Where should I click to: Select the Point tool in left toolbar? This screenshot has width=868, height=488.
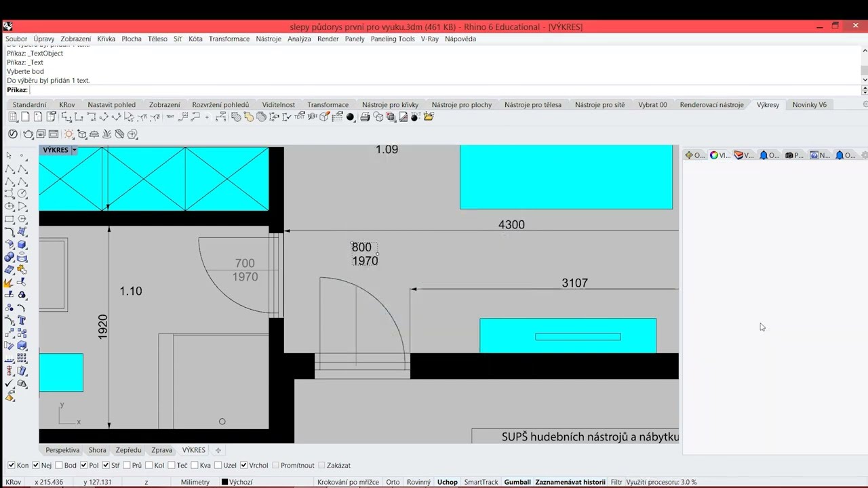coord(22,155)
